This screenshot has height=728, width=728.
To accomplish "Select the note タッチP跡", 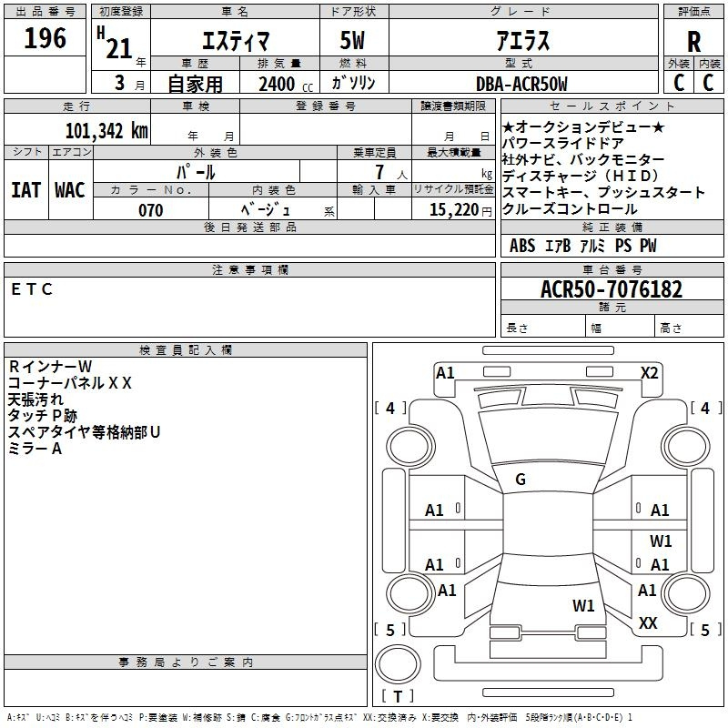I will [x=43, y=416].
